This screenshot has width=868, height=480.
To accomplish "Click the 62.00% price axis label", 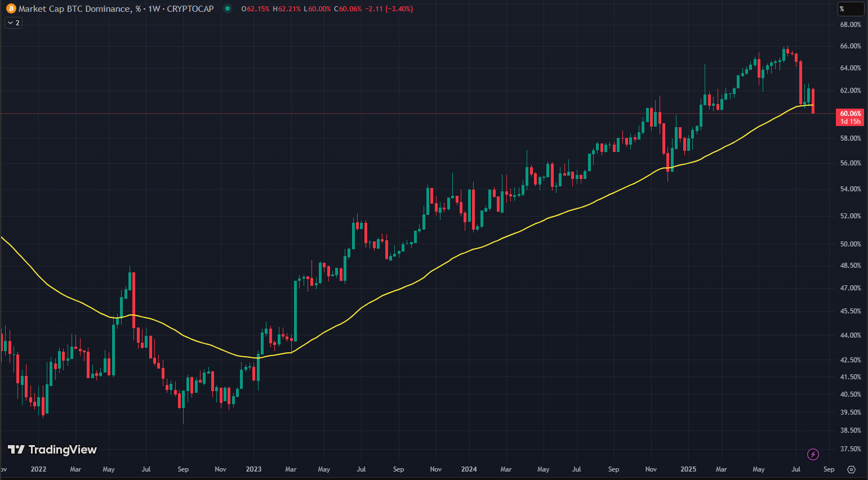I will 851,91.
